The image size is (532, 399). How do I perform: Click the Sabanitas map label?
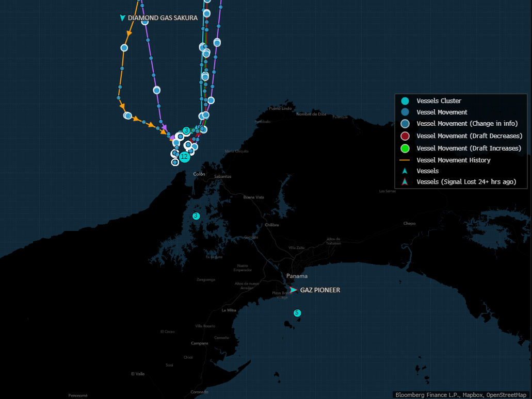pos(222,176)
